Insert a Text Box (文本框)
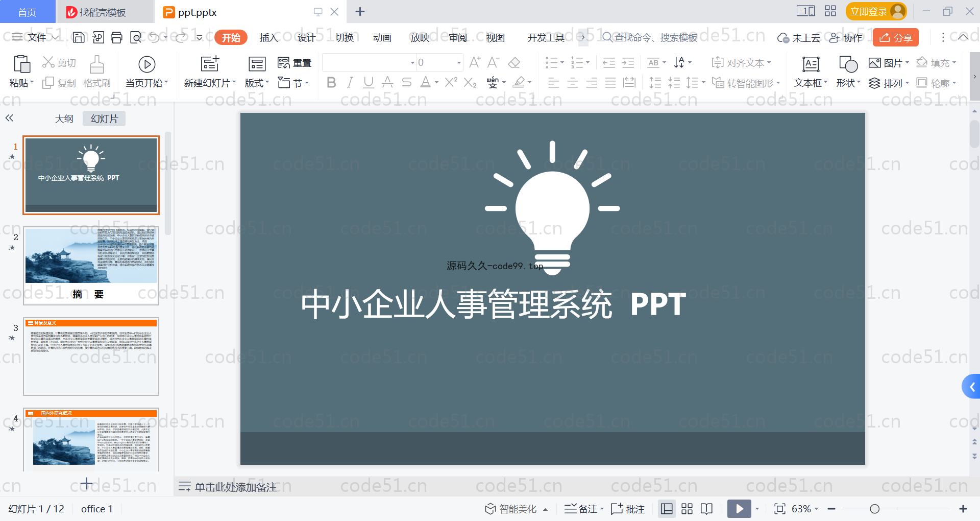 tap(811, 72)
